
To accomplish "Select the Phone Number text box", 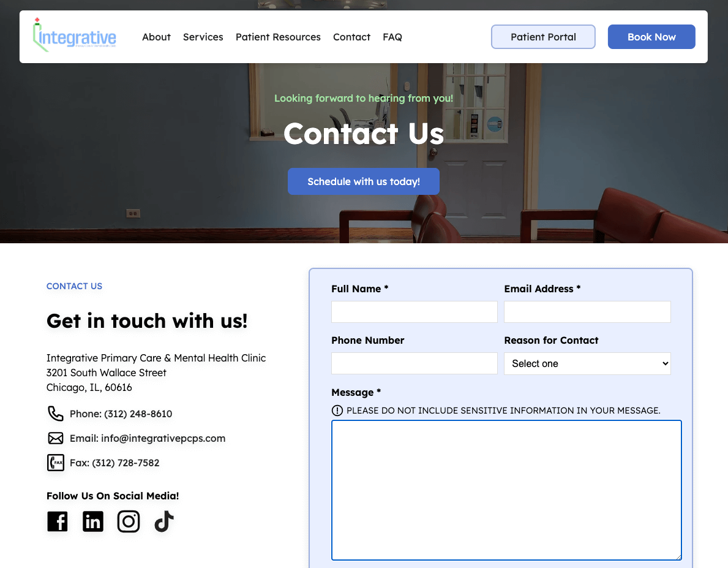I will click(415, 363).
